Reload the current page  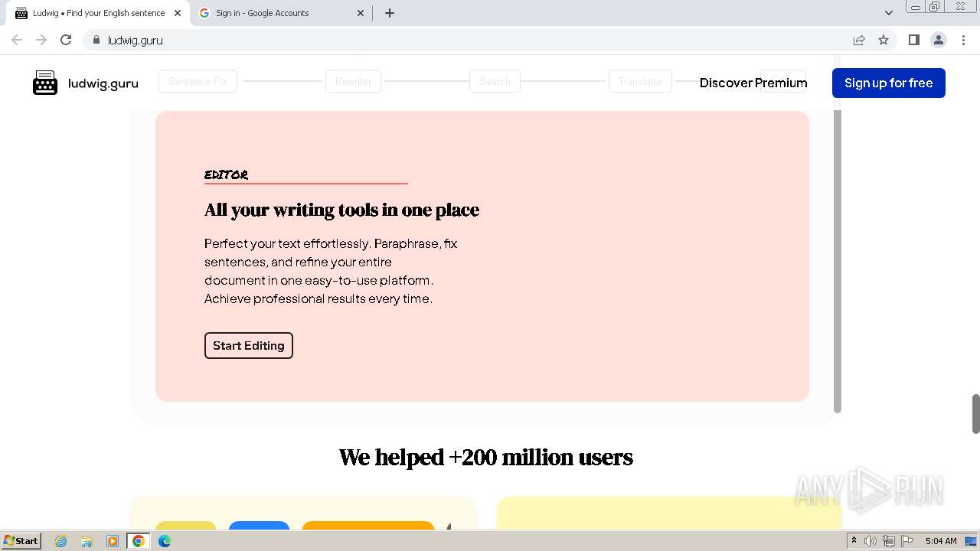(x=66, y=40)
